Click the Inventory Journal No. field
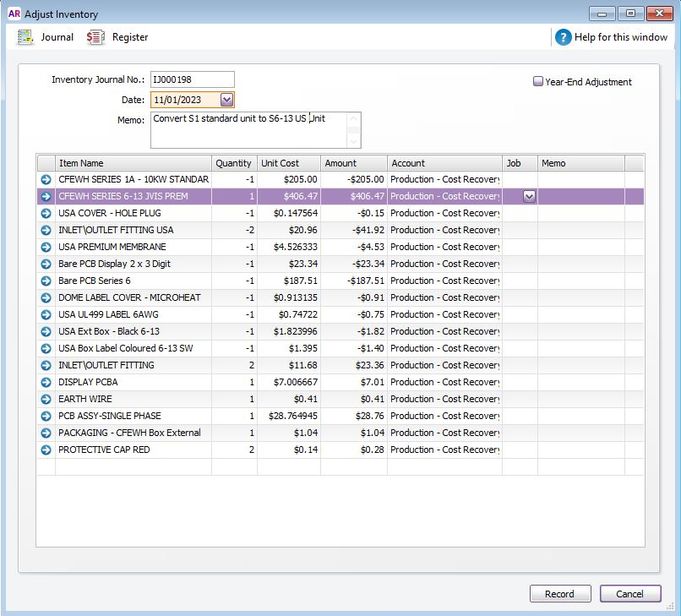The height and width of the screenshot is (616, 681). point(192,79)
